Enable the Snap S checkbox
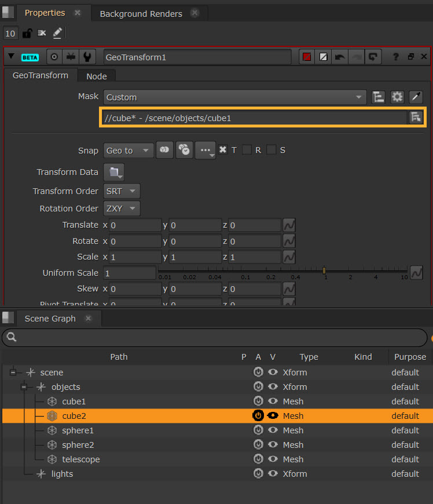The image size is (433, 504). point(271,150)
